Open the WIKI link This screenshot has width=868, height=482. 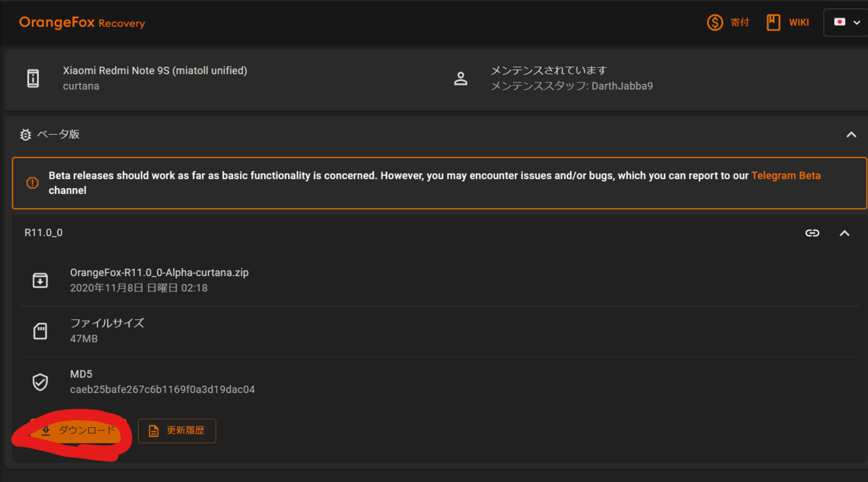click(x=788, y=22)
